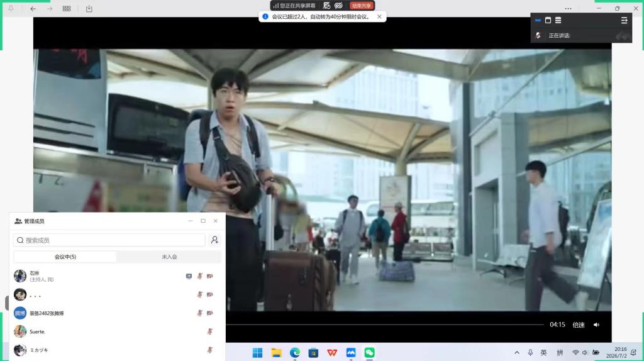
Task: Switch floating panel to single window view
Action: [548, 20]
